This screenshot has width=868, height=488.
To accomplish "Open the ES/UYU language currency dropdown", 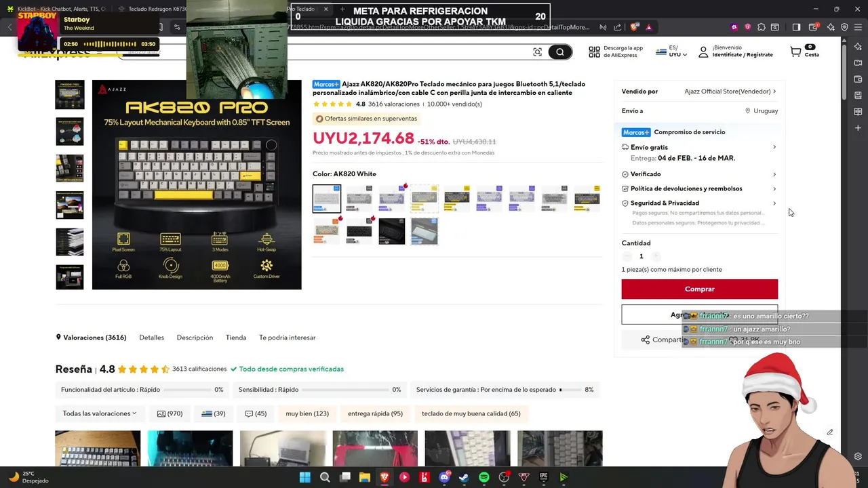I will 671,52.
